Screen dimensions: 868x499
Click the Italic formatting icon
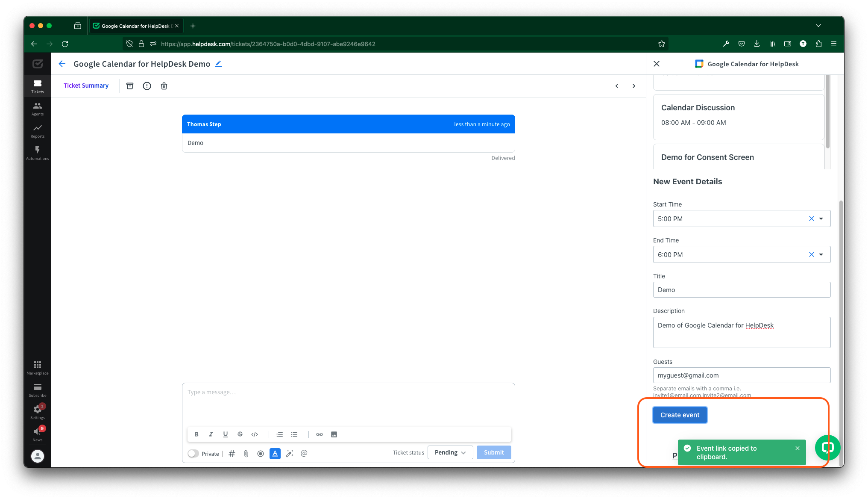pyautogui.click(x=211, y=434)
